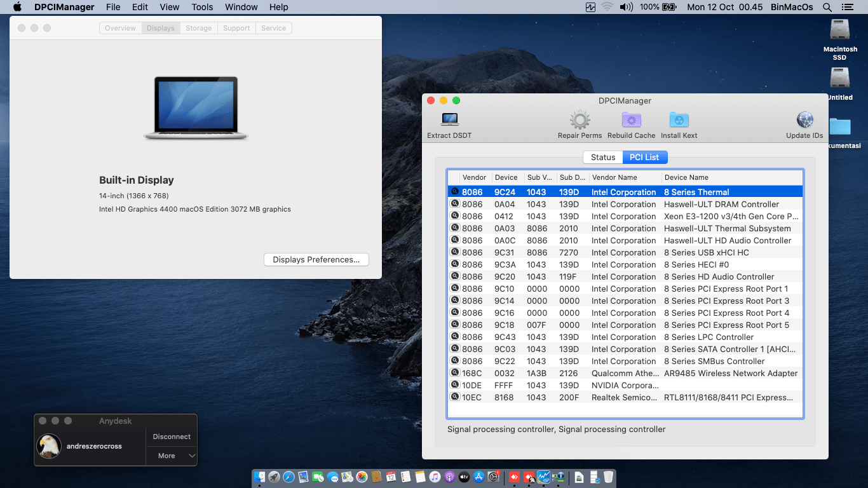The width and height of the screenshot is (868, 488).
Task: Click the Wi-Fi icon in the menu bar
Action: click(606, 7)
